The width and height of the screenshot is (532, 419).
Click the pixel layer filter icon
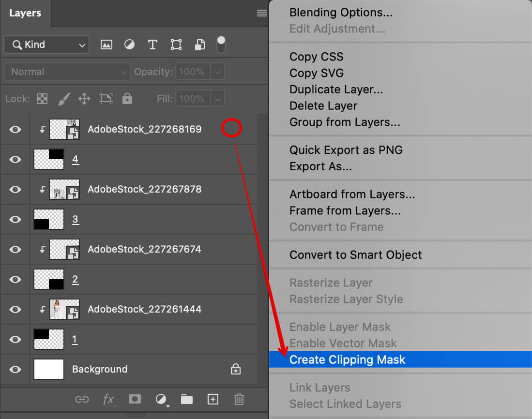click(x=106, y=45)
